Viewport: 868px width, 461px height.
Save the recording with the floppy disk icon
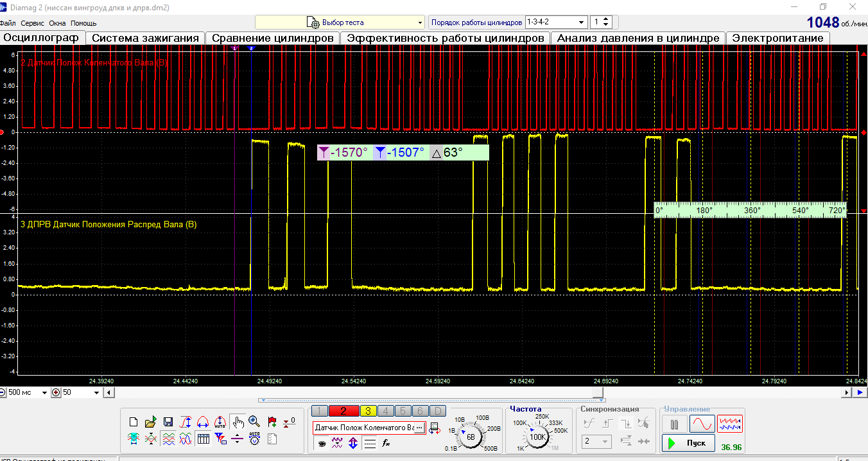tap(168, 422)
